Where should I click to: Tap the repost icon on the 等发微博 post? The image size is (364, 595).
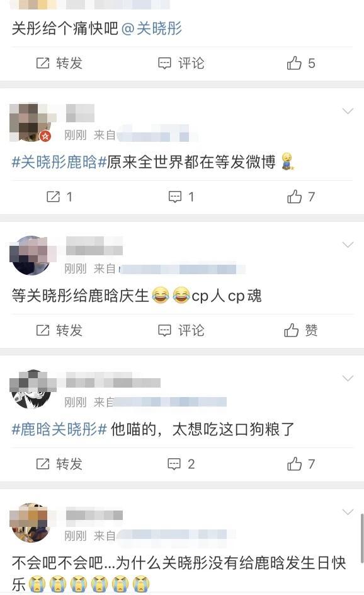pyautogui.click(x=59, y=197)
